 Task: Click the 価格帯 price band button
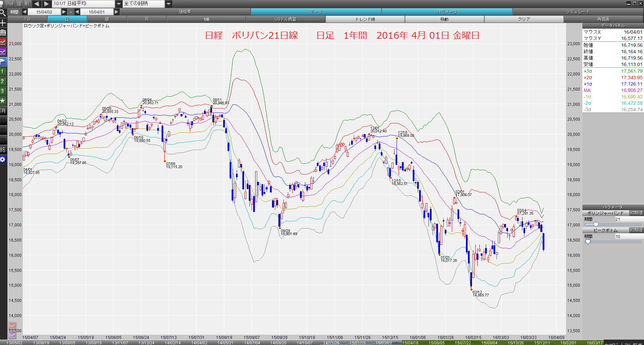click(x=185, y=12)
